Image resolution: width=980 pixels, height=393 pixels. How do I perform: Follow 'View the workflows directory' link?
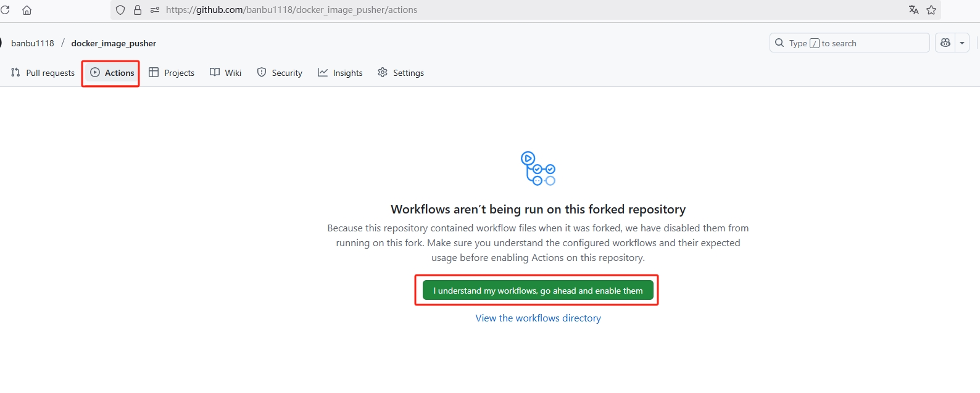tap(538, 318)
